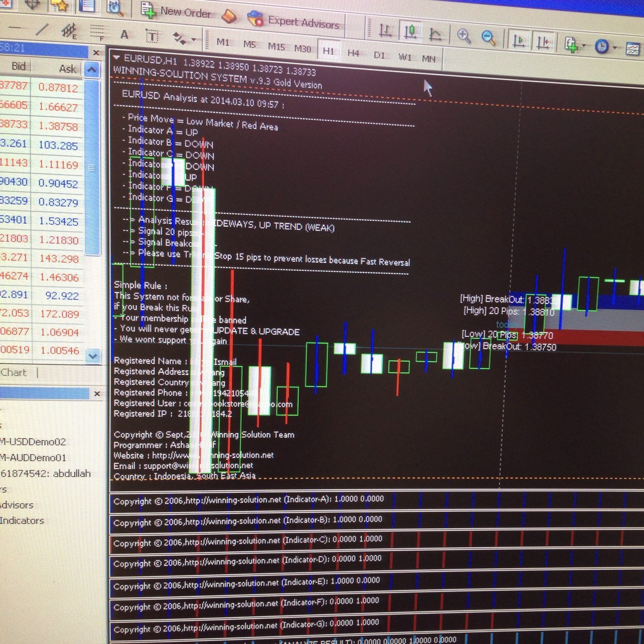Screen dimensions: 644x644
Task: Close the Market Watch panel
Action: (96, 52)
